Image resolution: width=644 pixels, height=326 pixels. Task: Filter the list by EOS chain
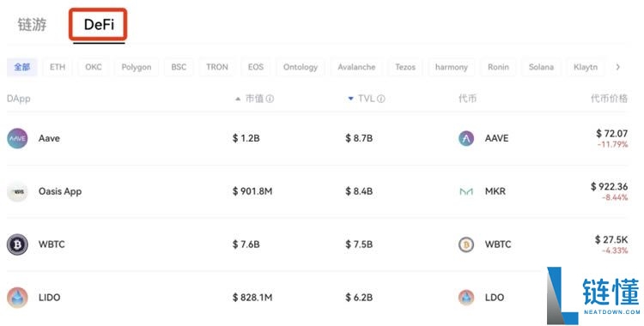point(256,67)
